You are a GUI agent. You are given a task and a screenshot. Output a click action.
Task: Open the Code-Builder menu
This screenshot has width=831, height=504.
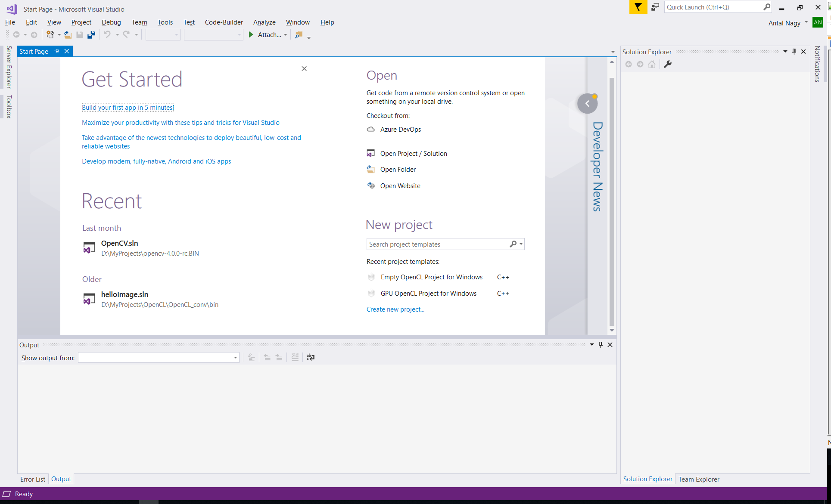tap(224, 22)
